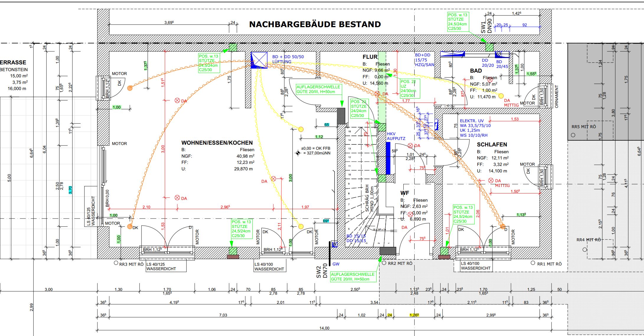Image resolution: width=644 pixels, height=336 pixels.
Task: Click the circle marker beside RR1 MIT RÖ
Action: click(x=533, y=263)
